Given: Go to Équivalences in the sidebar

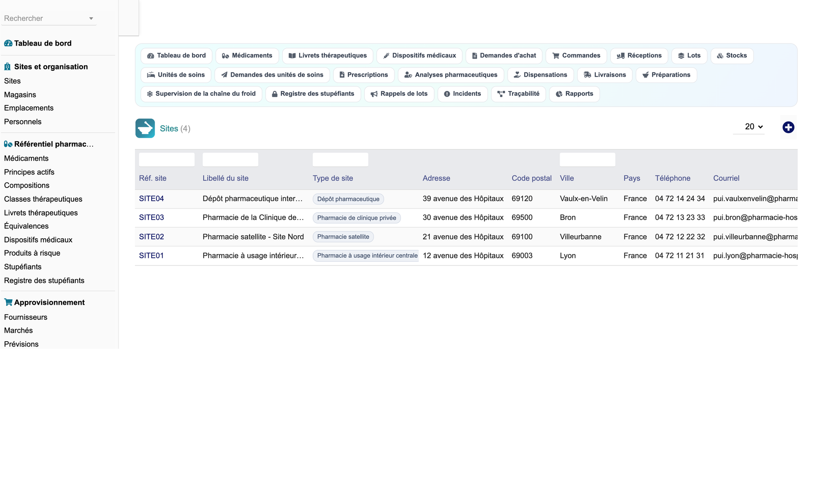Looking at the screenshot, I should click(26, 226).
